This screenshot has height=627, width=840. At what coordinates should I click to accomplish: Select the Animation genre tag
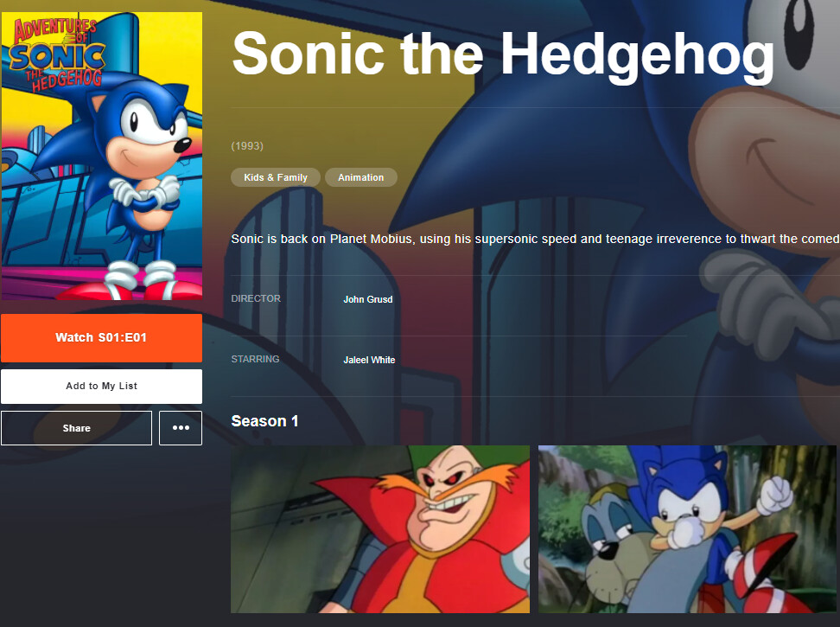tap(360, 177)
